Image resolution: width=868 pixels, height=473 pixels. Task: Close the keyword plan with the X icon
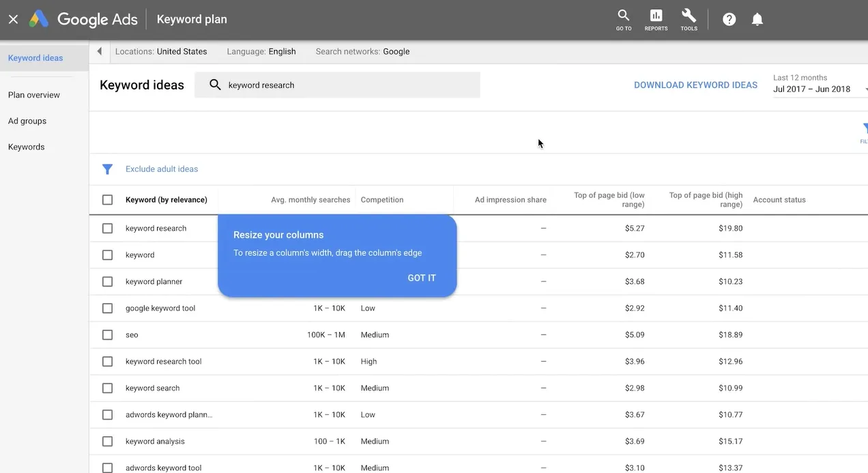coord(13,19)
